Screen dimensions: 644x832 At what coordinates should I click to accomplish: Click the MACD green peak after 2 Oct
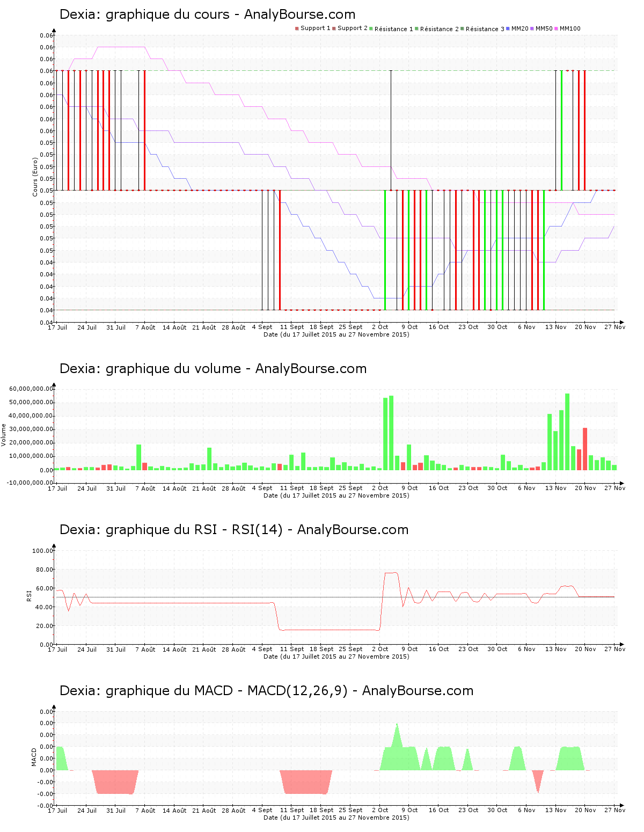397,746
